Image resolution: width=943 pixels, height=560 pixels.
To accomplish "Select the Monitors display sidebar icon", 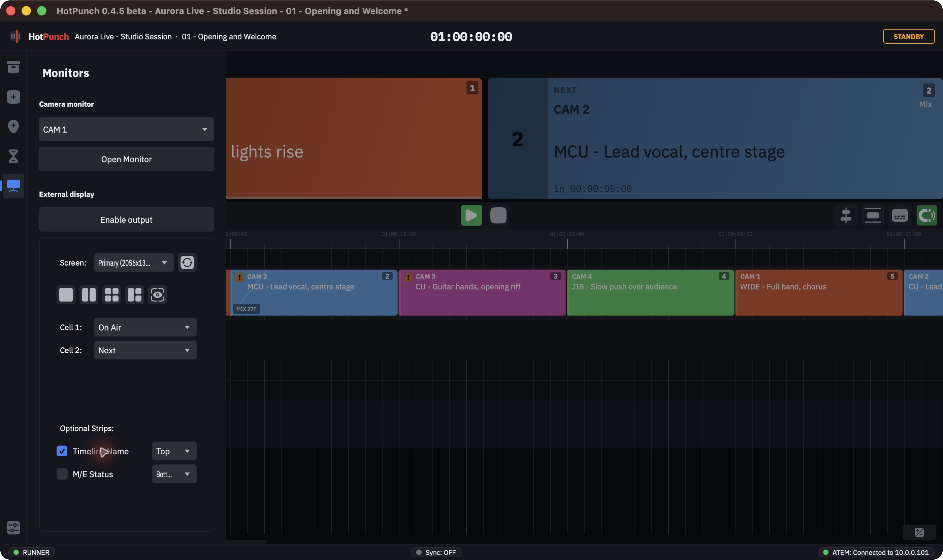I will tap(13, 186).
